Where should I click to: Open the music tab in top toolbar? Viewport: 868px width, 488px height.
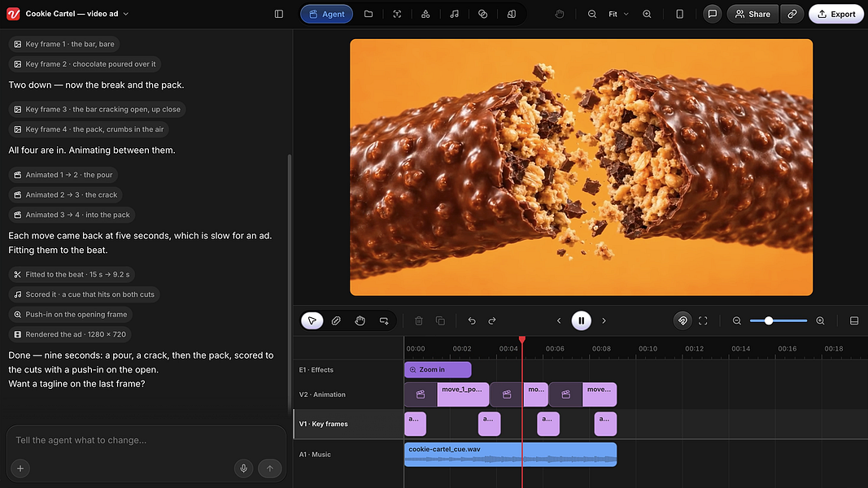455,14
